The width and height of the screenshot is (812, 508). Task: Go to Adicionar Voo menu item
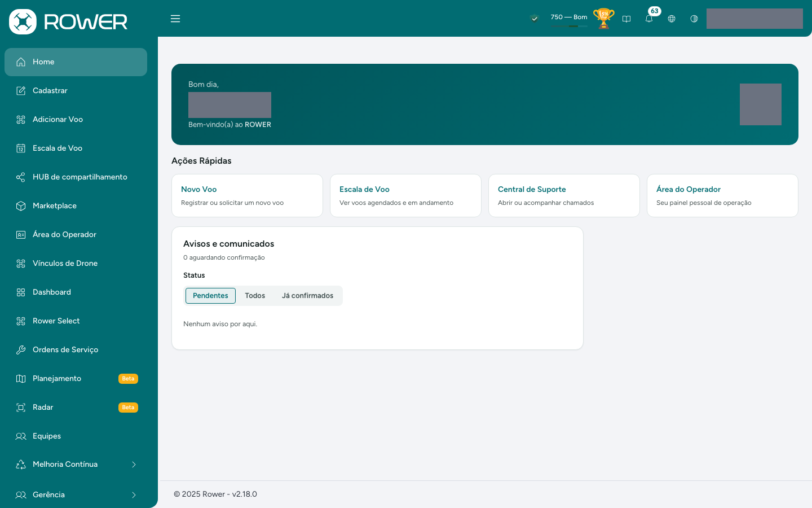(76, 120)
